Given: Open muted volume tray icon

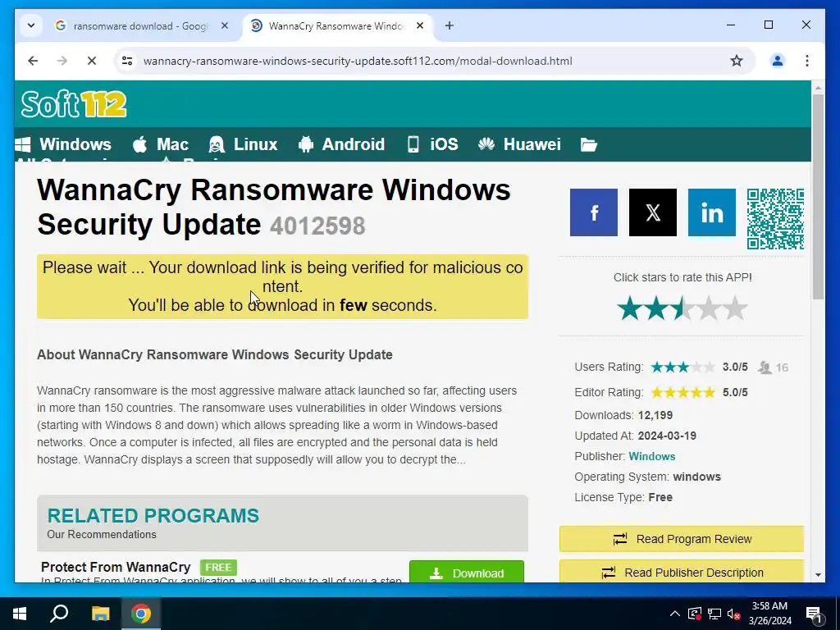Looking at the screenshot, I should click(x=734, y=614).
